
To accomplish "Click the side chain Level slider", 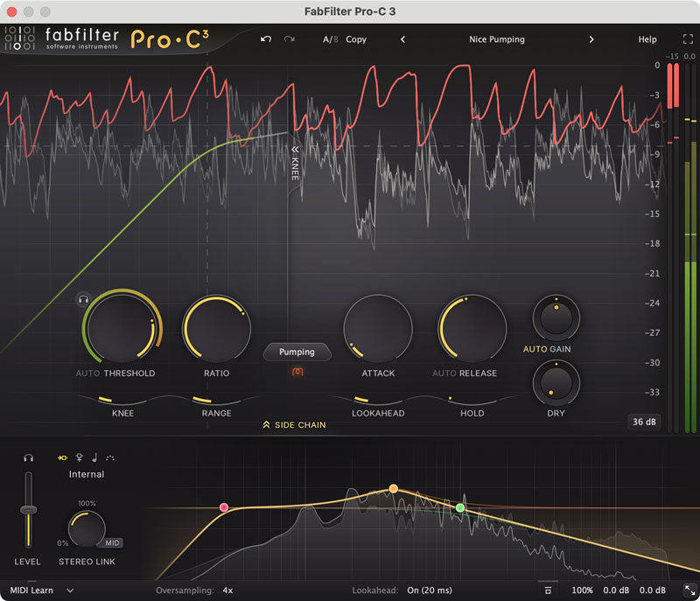I will pyautogui.click(x=29, y=510).
